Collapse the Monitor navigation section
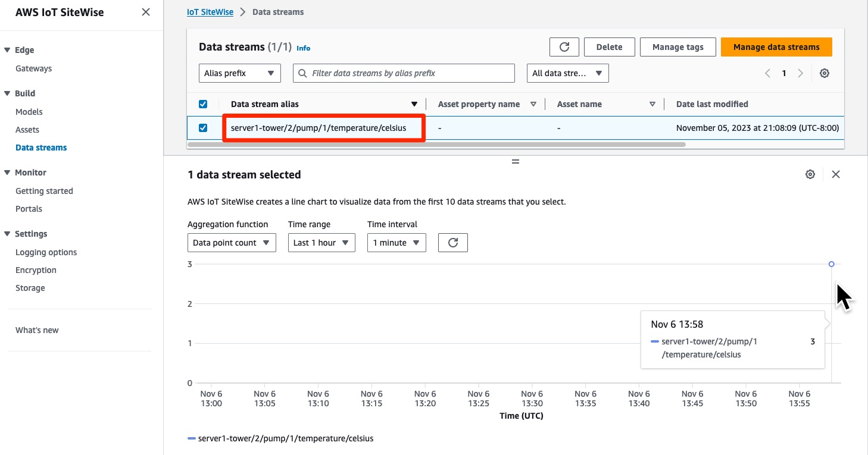Viewport: 868px width, 455px height. [8, 172]
